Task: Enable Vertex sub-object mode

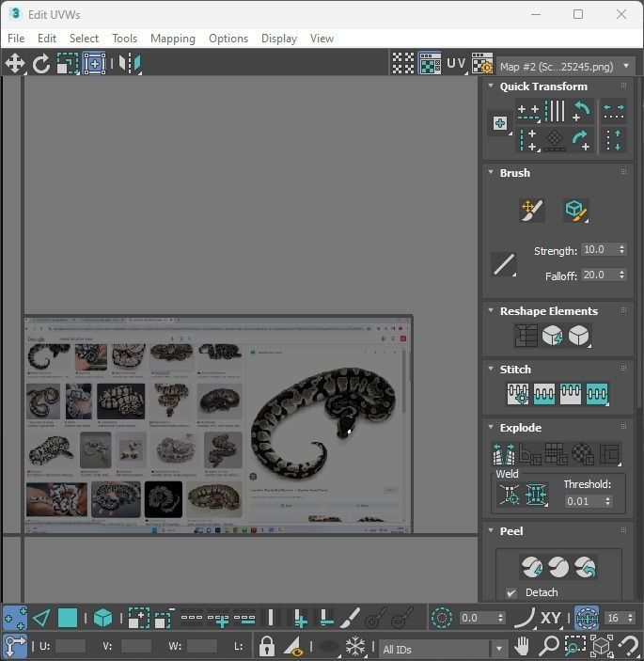Action: [x=15, y=618]
